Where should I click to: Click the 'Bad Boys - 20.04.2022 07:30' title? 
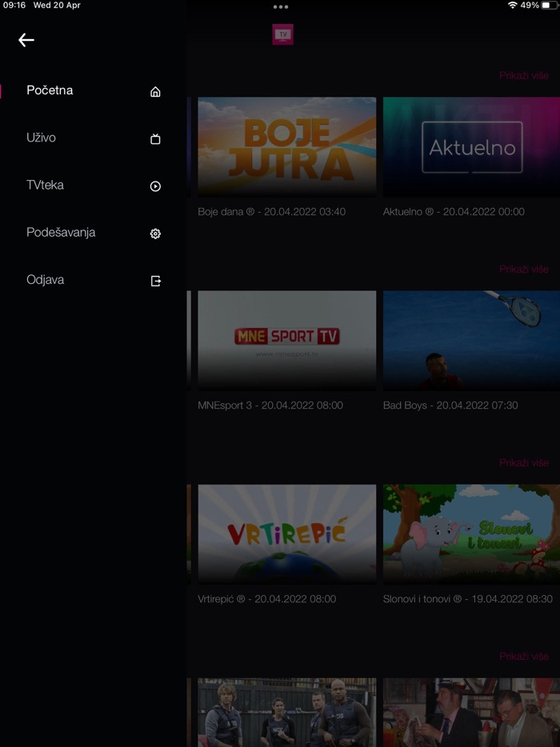[x=450, y=405]
